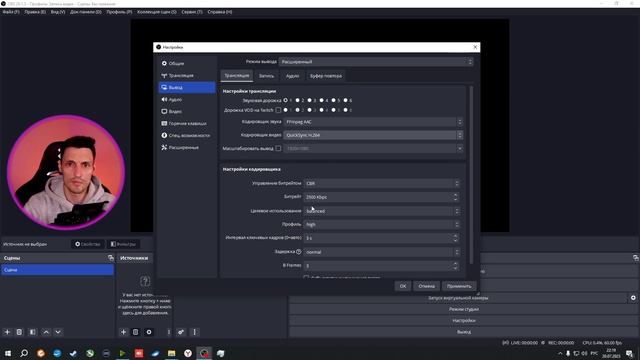Select audio track 1 for Звуковая дорожка

click(x=286, y=100)
